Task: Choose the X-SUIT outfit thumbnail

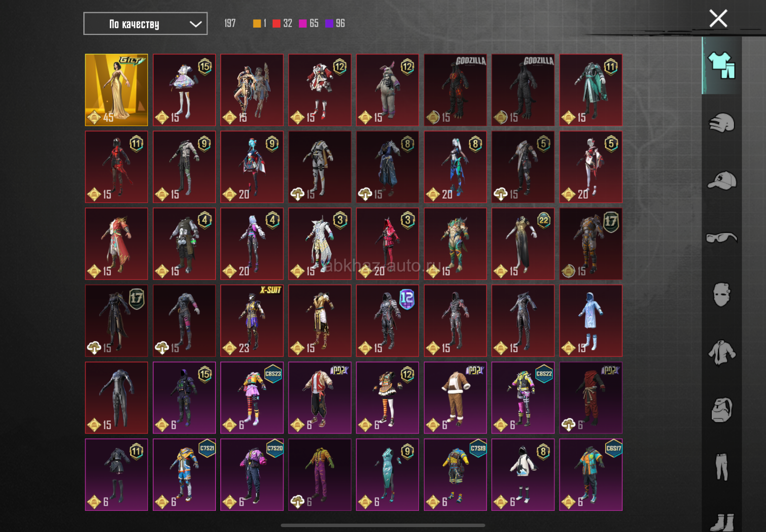Action: (252, 321)
